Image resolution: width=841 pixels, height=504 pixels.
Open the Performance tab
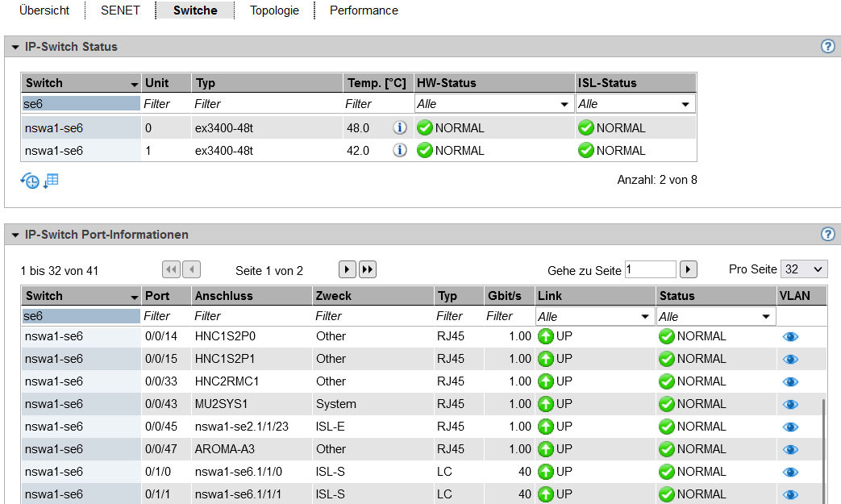tap(364, 10)
